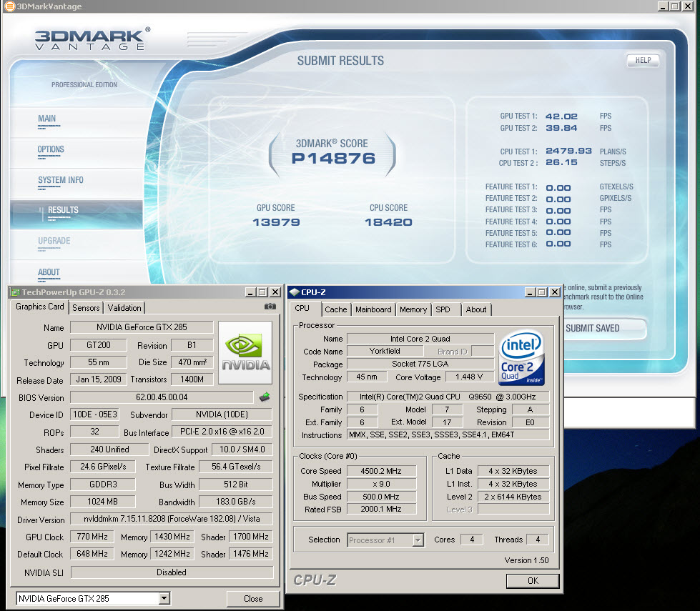Click the Instructions field listing MMX, SSE

pos(448,434)
